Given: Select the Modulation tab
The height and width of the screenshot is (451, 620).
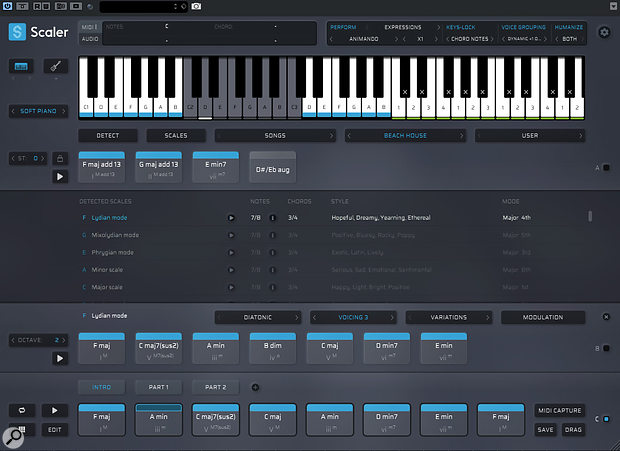Looking at the screenshot, I should coord(543,317).
